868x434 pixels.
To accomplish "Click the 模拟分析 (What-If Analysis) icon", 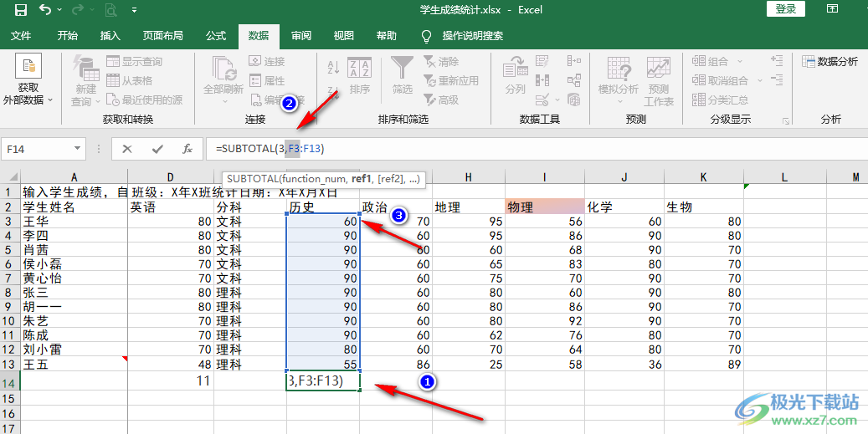I will (619, 69).
